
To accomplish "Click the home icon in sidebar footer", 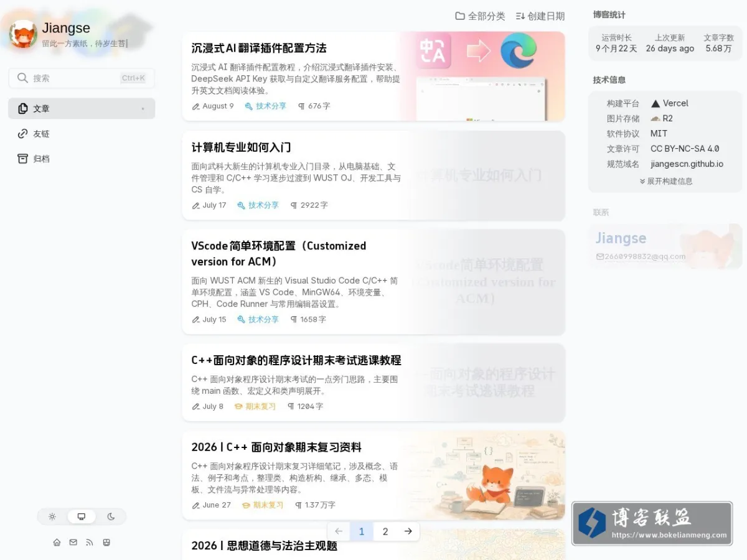I will click(57, 542).
